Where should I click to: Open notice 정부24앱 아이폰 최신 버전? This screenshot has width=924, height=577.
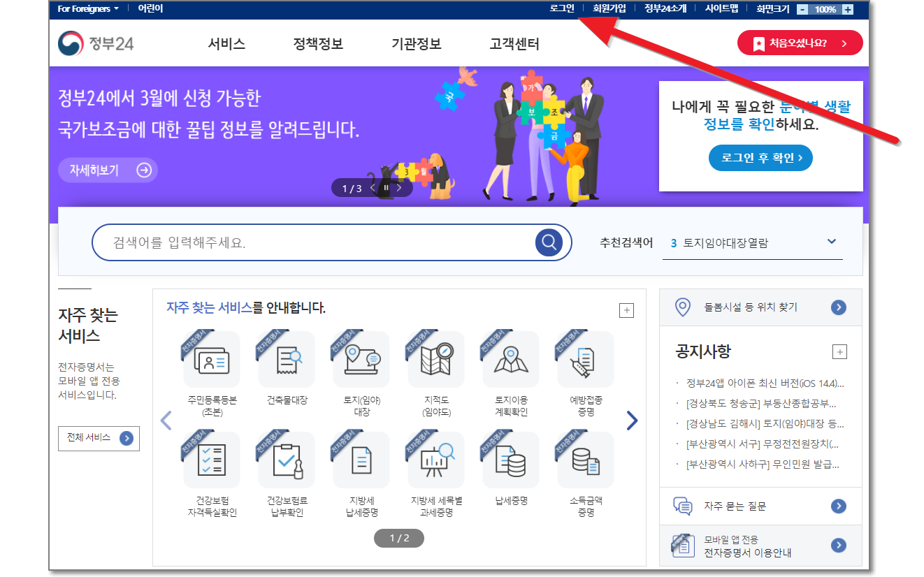[x=765, y=383]
